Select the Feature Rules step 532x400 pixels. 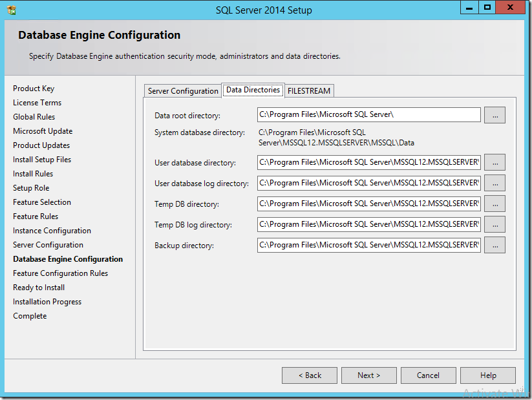pos(36,216)
